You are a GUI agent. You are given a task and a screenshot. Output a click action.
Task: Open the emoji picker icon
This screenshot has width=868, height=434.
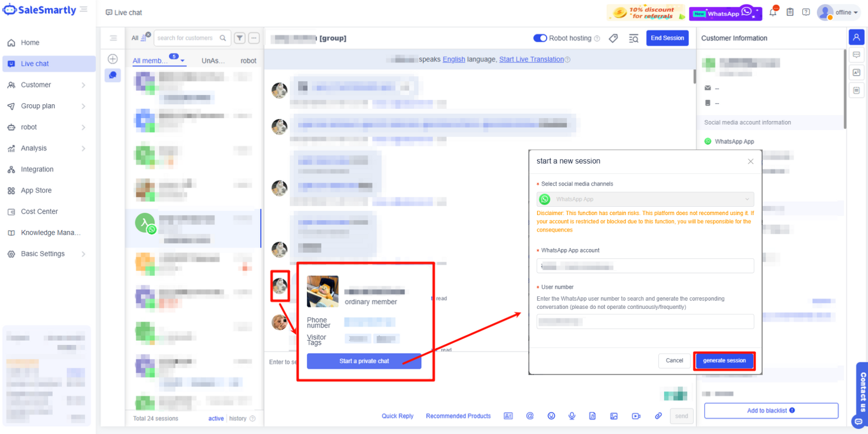pyautogui.click(x=551, y=416)
